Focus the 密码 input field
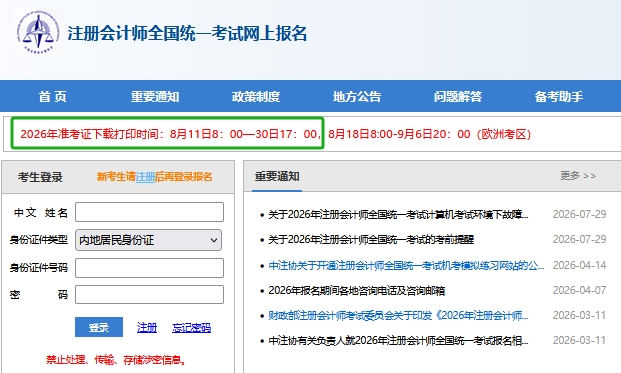621x373 pixels. click(x=149, y=295)
